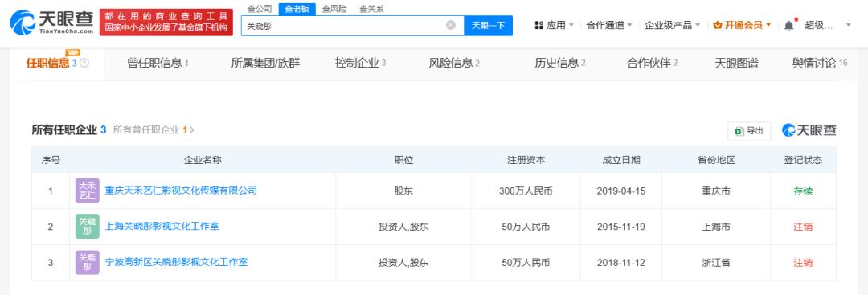Image resolution: width=868 pixels, height=295 pixels.
Task: Expand the 合作通道 dropdown
Action: point(609,25)
